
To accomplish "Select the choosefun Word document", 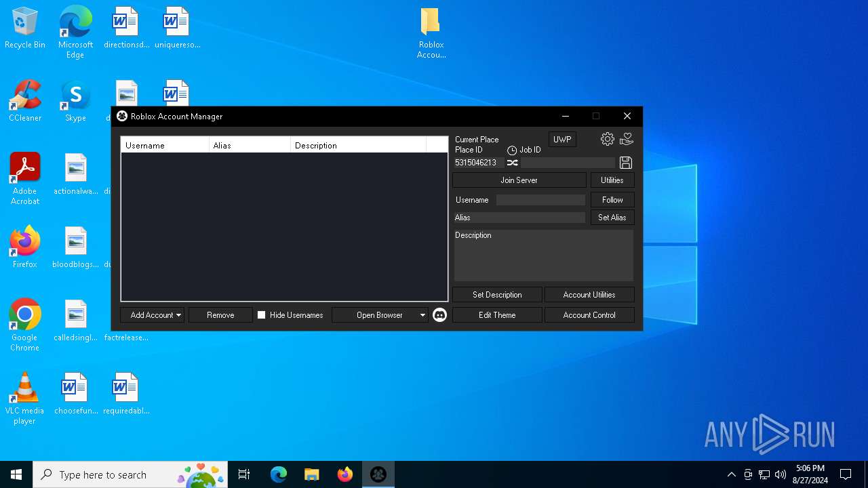I will pyautogui.click(x=75, y=394).
